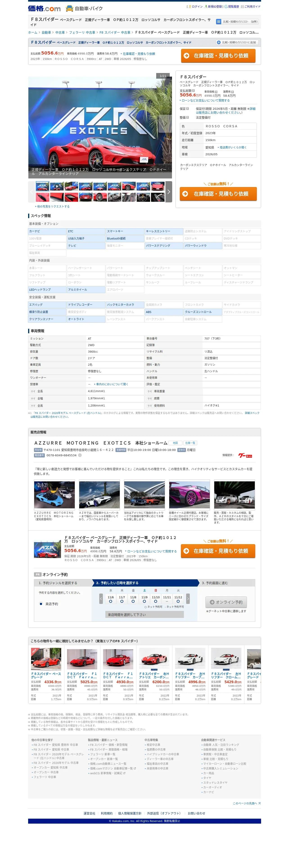Select 11/10 reservation date circle

click(x=156, y=601)
